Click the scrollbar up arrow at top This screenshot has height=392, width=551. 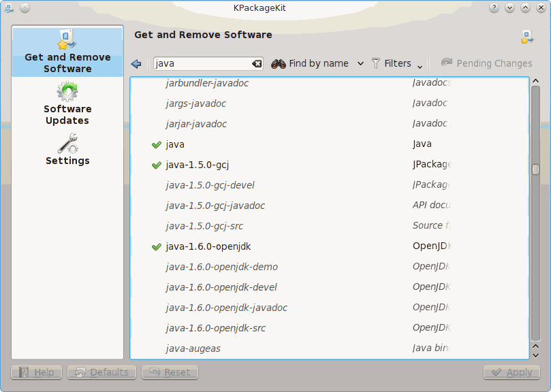pyautogui.click(x=535, y=81)
